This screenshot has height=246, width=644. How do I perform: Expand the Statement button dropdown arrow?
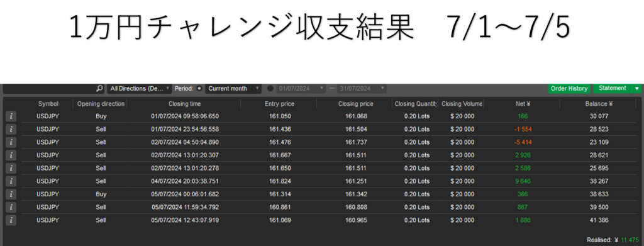coord(636,88)
